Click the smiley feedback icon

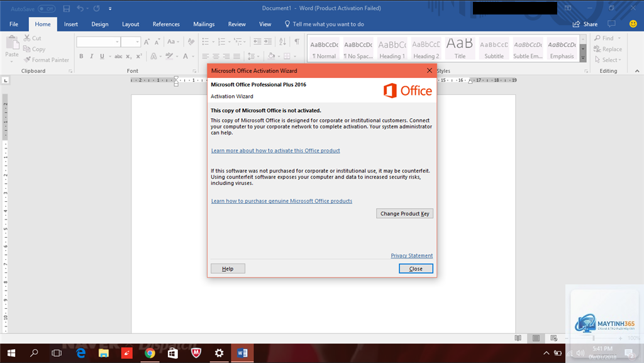[633, 24]
